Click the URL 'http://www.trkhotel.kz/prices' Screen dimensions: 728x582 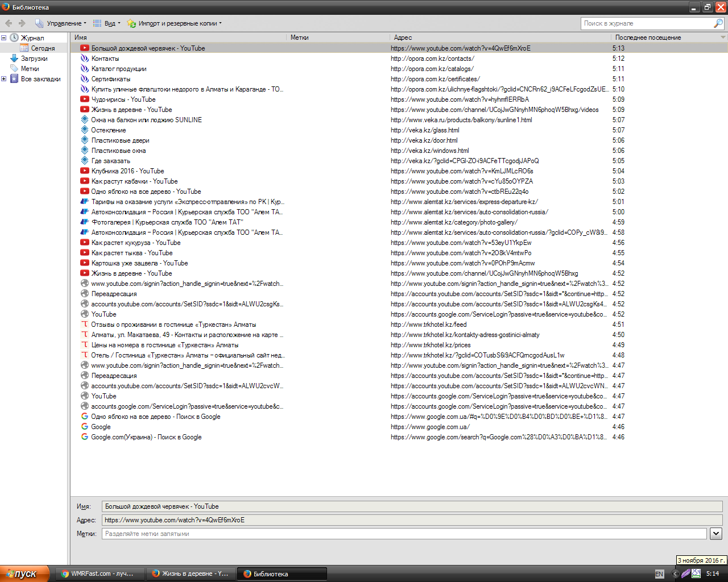(x=431, y=345)
